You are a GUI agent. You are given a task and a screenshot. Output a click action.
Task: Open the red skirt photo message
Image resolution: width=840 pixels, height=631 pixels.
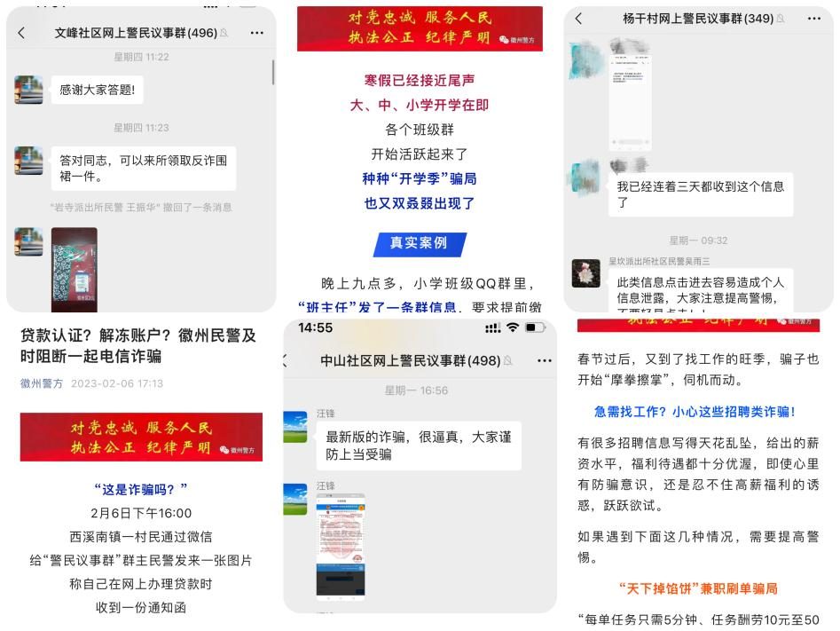coord(74,270)
